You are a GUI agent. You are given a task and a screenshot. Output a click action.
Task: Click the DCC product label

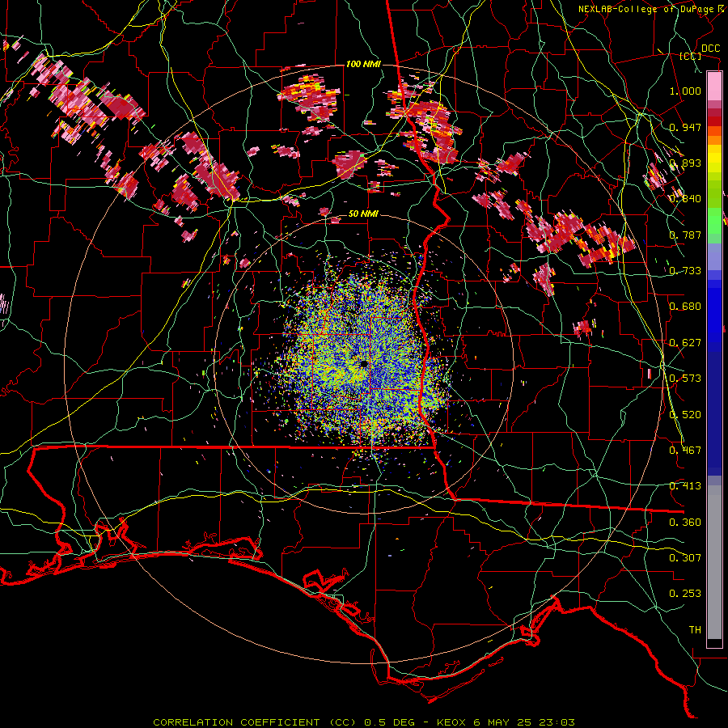711,49
